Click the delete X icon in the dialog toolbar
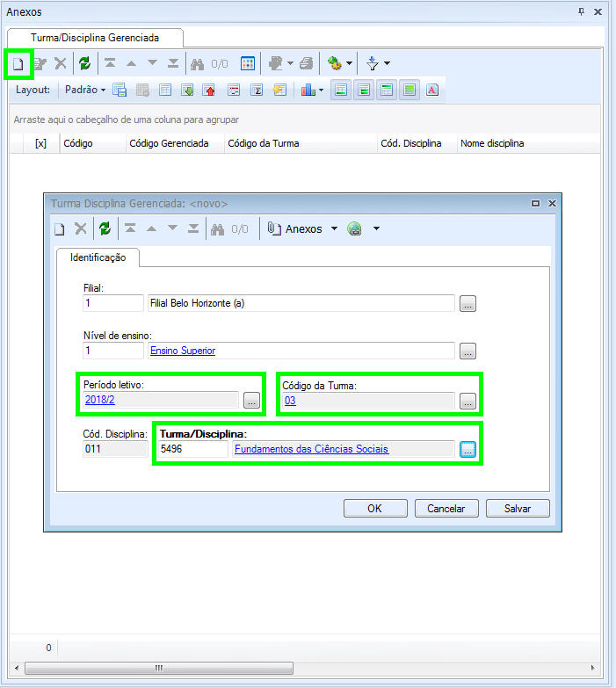 pyautogui.click(x=81, y=228)
